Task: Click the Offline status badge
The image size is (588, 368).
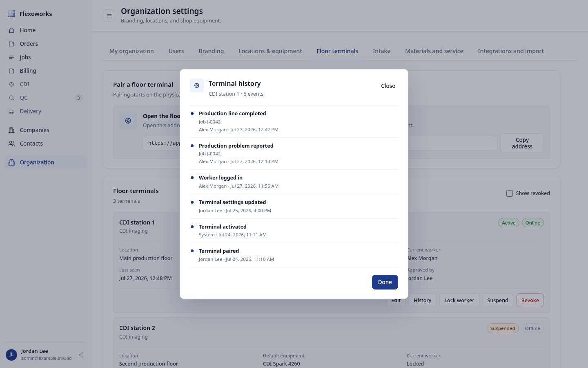Action: coord(532,328)
